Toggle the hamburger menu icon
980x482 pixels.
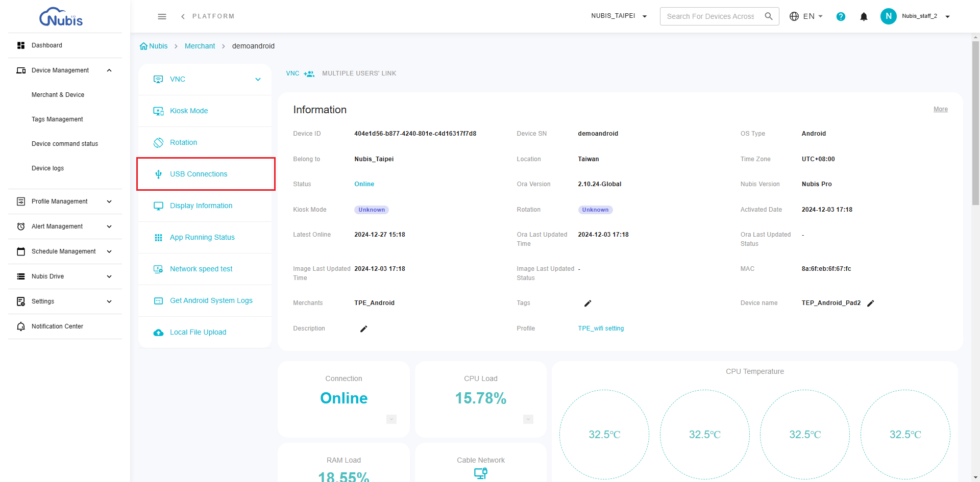(x=162, y=16)
